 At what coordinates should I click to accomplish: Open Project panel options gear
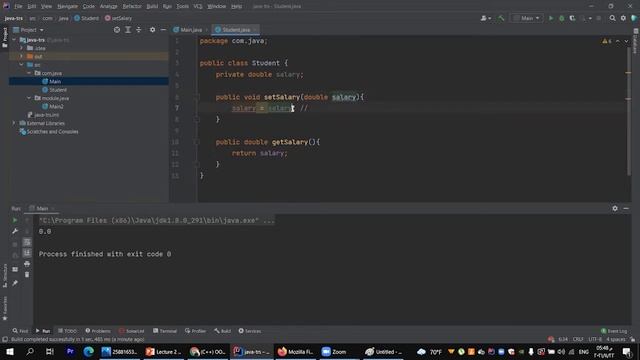click(x=152, y=30)
